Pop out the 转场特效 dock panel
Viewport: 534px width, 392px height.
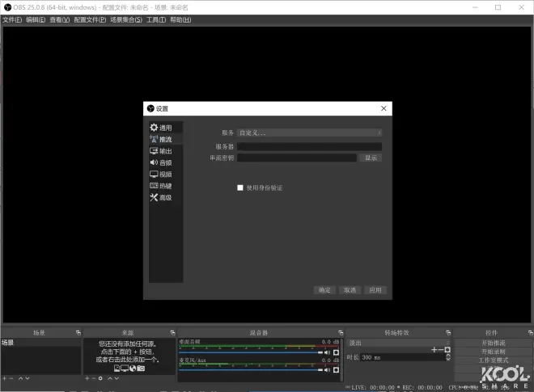tap(448, 332)
